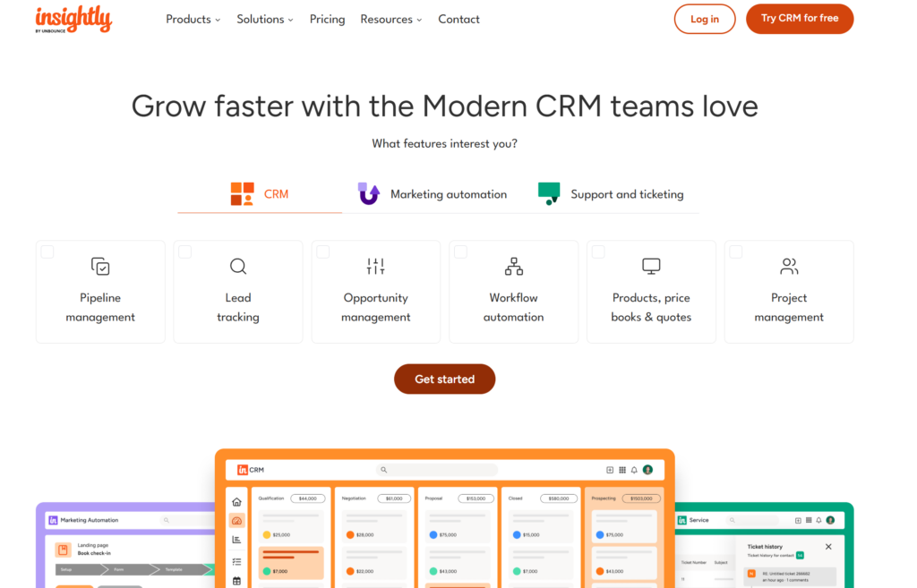The image size is (917, 588).
Task: Expand the Products dropdown menu
Action: [x=193, y=20]
